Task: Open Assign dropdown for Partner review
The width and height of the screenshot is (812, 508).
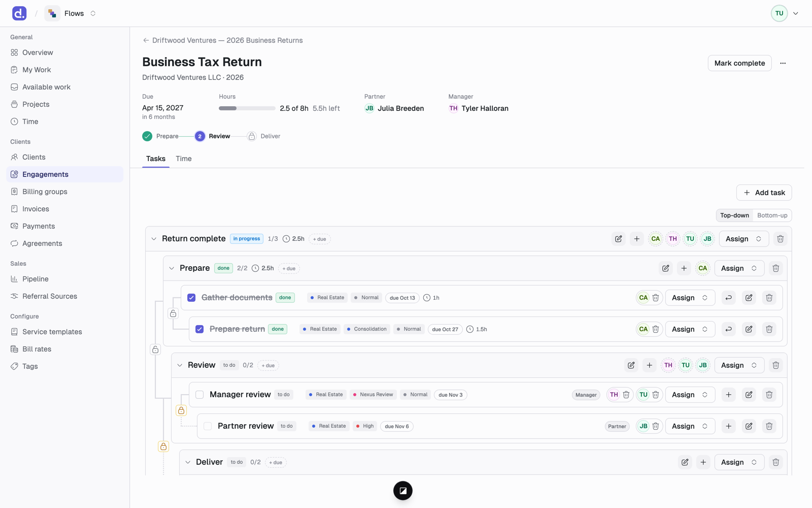Action: 690,426
